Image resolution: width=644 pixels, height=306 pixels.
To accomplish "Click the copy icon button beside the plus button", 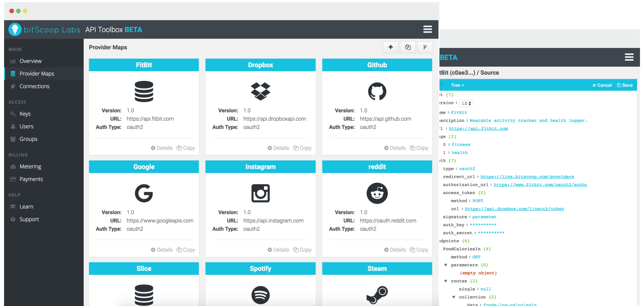I will (x=408, y=47).
